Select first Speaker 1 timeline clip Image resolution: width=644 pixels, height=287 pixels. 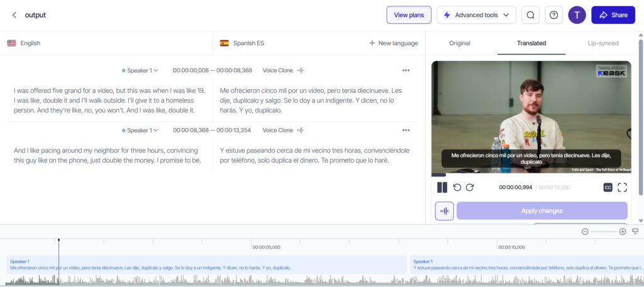pos(207,264)
